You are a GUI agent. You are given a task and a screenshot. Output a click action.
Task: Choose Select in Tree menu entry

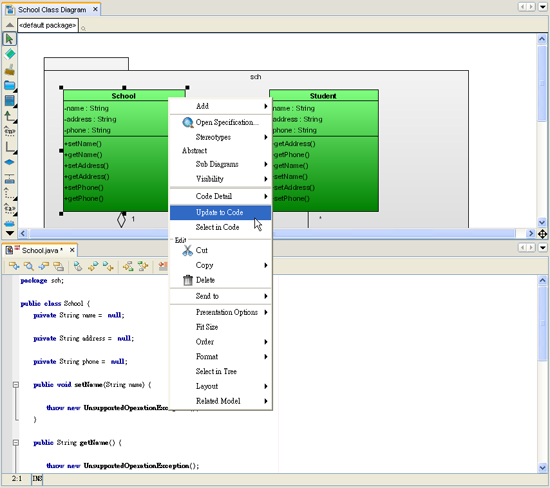coord(220,371)
